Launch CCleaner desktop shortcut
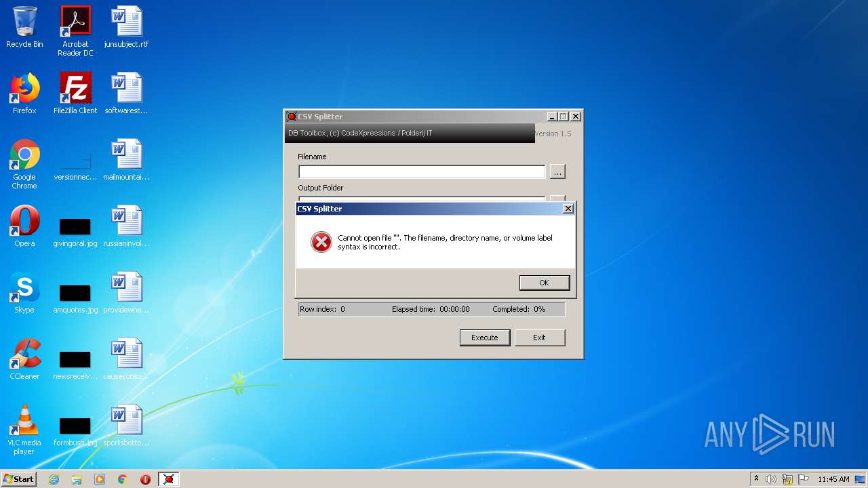This screenshot has height=488, width=868. click(x=24, y=359)
